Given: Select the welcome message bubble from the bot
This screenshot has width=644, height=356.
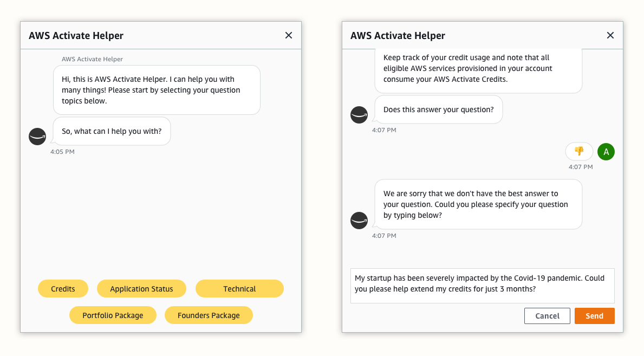Looking at the screenshot, I should click(x=157, y=89).
